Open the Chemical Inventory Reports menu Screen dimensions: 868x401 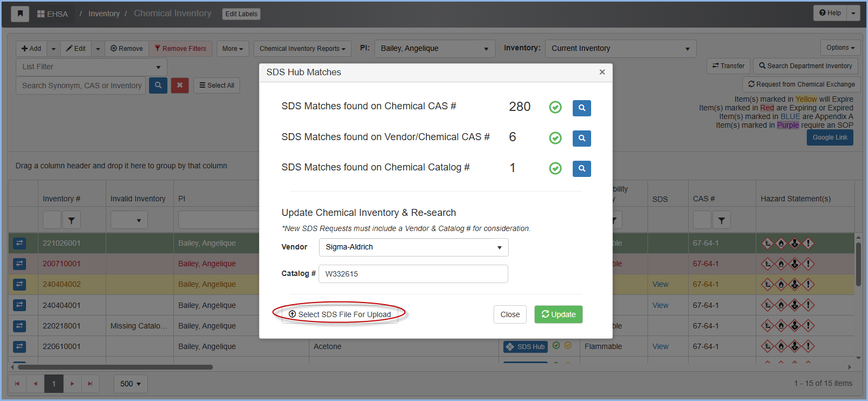pos(302,49)
